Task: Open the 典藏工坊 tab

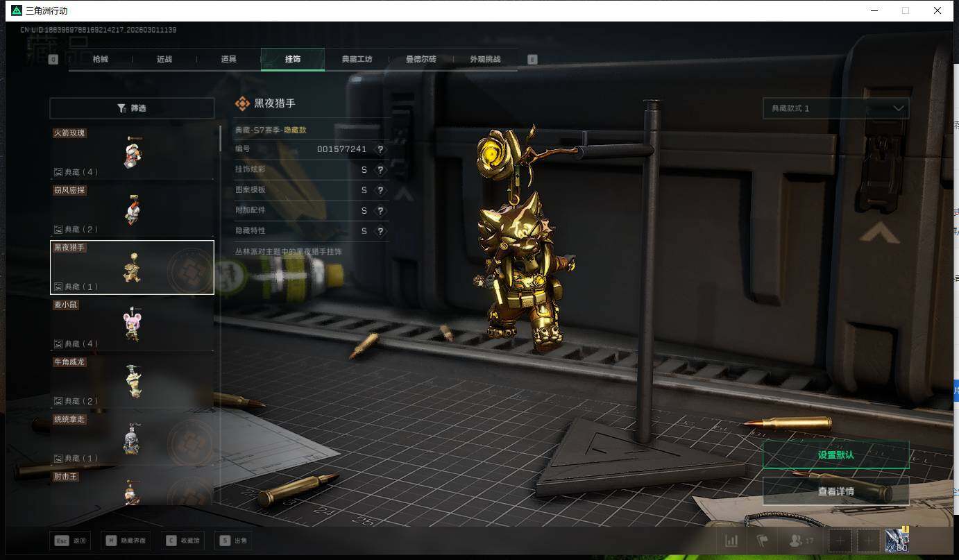Action: tap(357, 60)
